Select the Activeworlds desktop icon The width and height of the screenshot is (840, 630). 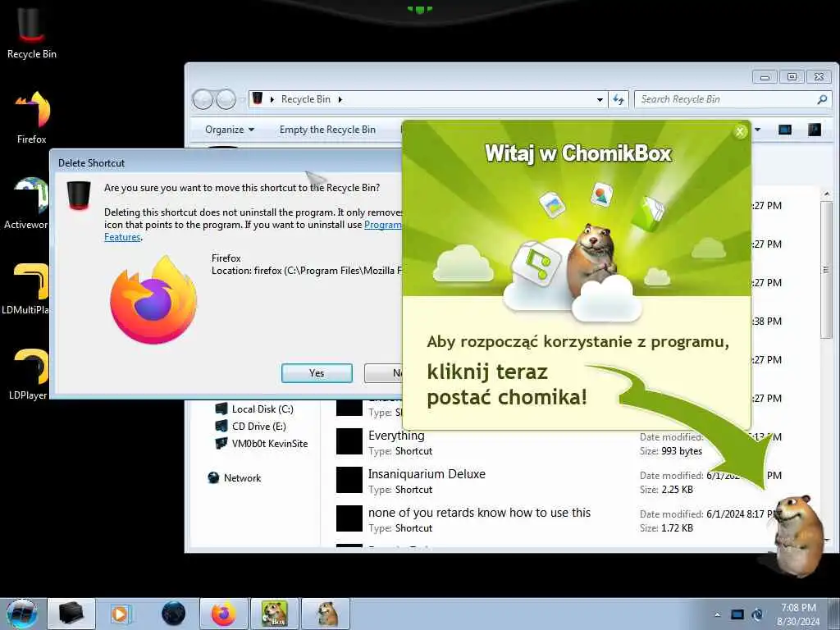[25, 203]
